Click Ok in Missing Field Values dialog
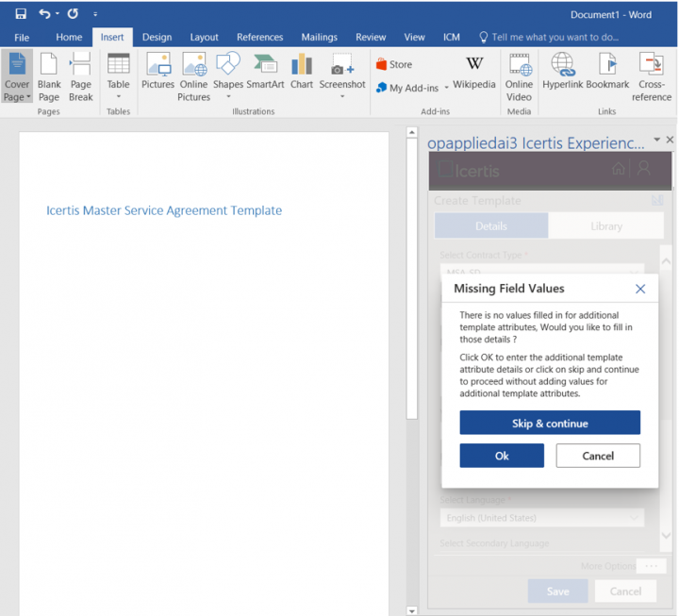The image size is (679, 616). tap(502, 456)
